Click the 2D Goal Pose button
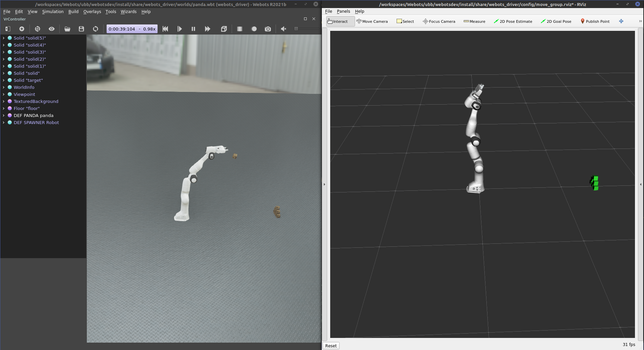This screenshot has width=644, height=350. (556, 21)
